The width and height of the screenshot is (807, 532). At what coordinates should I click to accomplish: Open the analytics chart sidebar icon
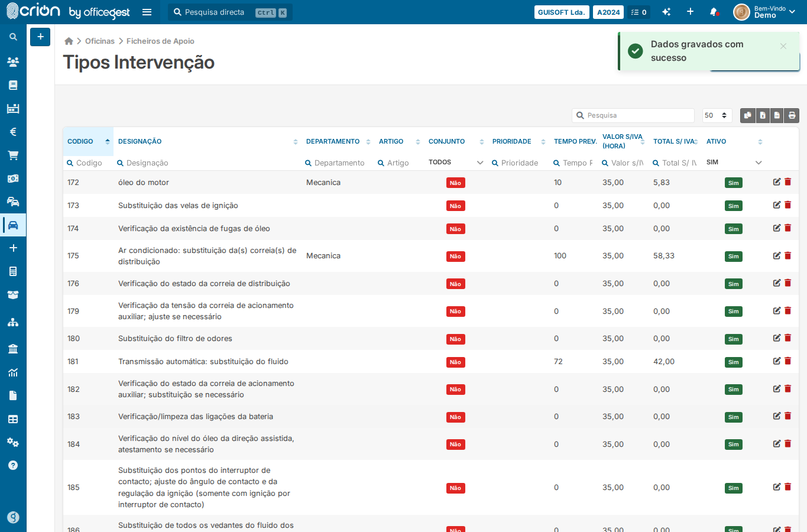click(x=13, y=372)
